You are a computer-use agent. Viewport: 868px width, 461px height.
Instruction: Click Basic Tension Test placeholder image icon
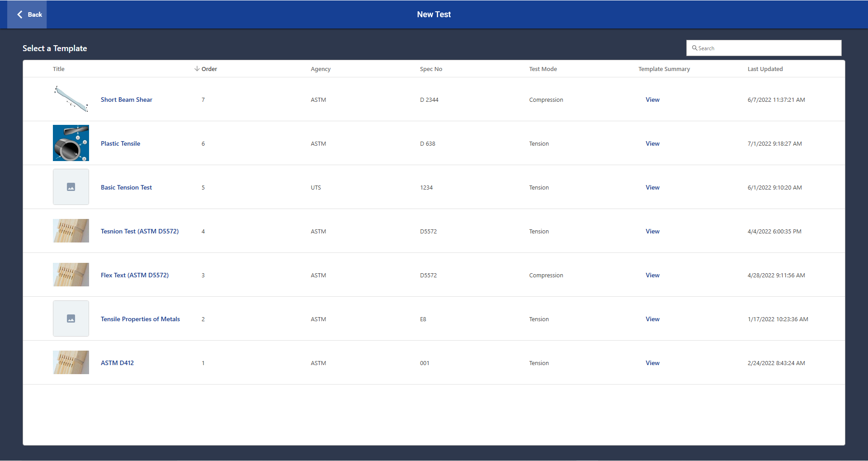pos(71,187)
